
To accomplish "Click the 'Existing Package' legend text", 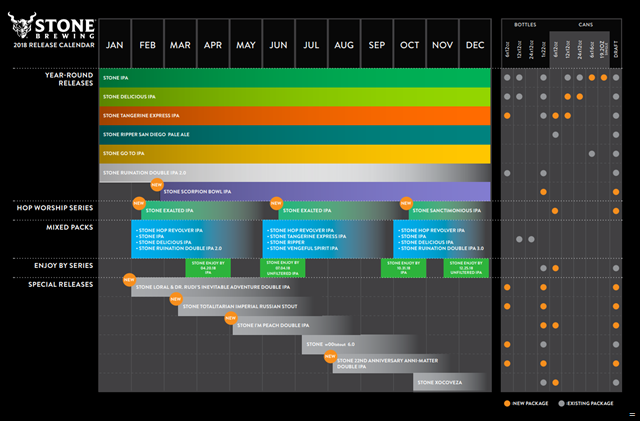I will [590, 403].
